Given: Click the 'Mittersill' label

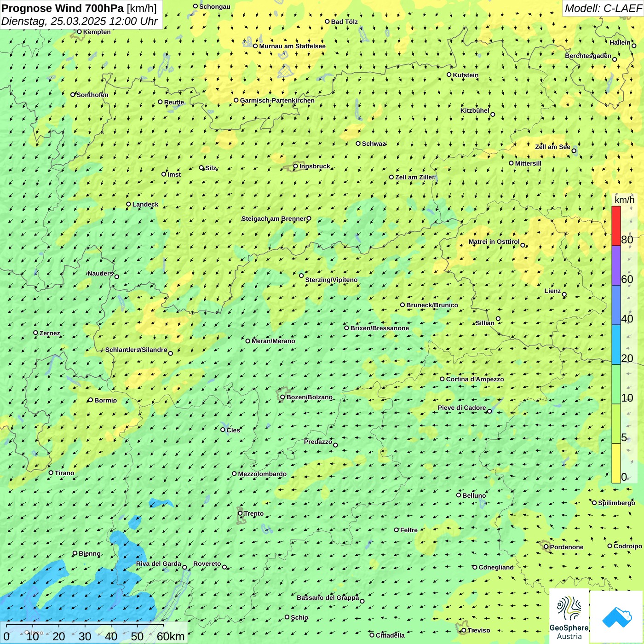Looking at the screenshot, I should (529, 163).
